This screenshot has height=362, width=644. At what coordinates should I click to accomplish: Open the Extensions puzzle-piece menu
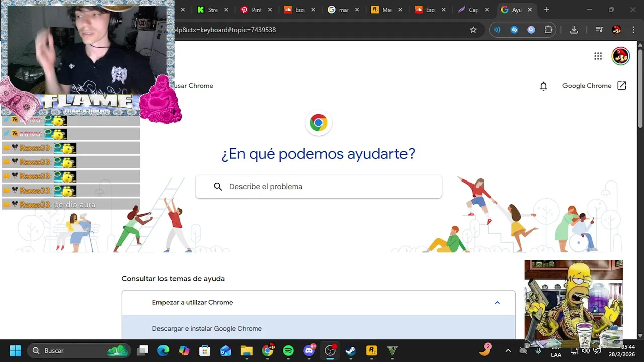[x=548, y=30]
